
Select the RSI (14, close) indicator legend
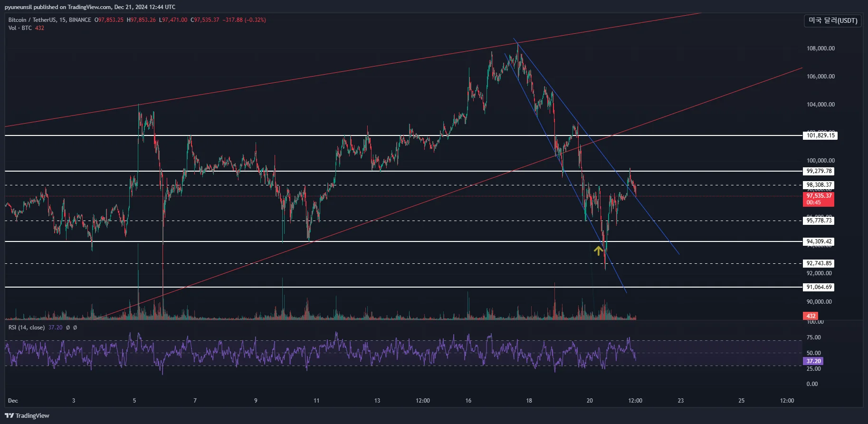pyautogui.click(x=27, y=328)
